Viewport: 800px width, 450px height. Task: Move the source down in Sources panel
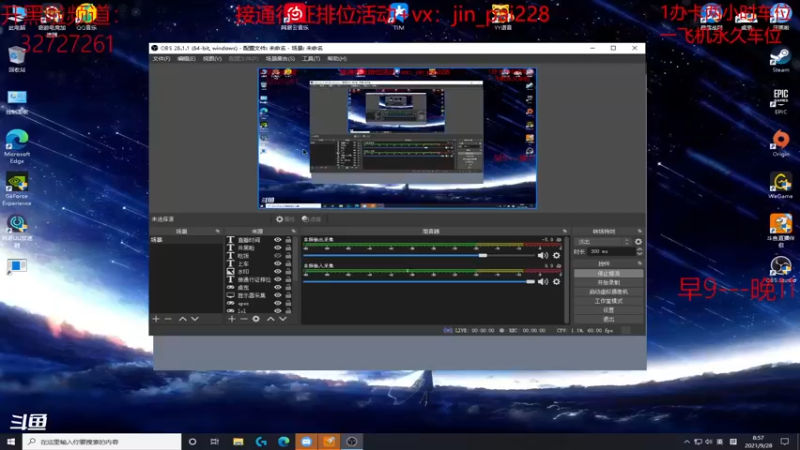click(283, 319)
